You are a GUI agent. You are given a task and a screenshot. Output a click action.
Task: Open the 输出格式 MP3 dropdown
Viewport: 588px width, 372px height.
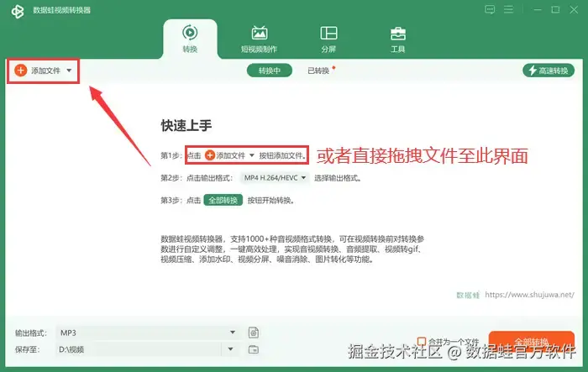point(147,333)
